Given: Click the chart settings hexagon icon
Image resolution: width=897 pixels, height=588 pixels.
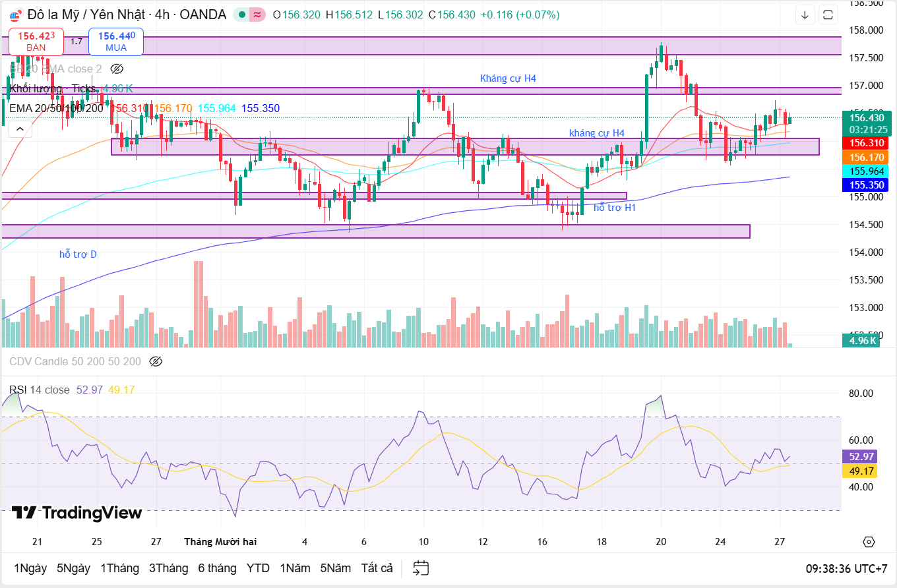Looking at the screenshot, I should pos(869,542).
